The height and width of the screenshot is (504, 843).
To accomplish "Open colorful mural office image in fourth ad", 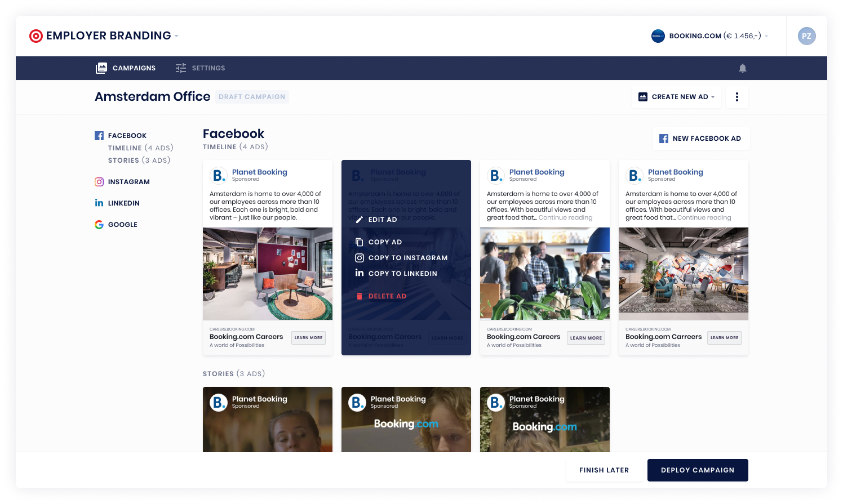I will (x=684, y=274).
